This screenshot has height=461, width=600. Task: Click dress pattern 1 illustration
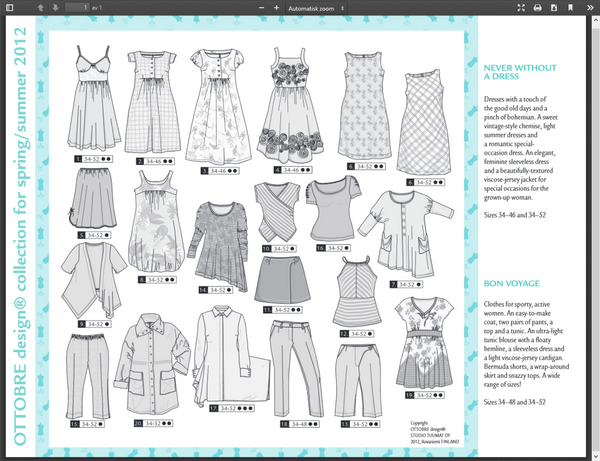(93, 98)
